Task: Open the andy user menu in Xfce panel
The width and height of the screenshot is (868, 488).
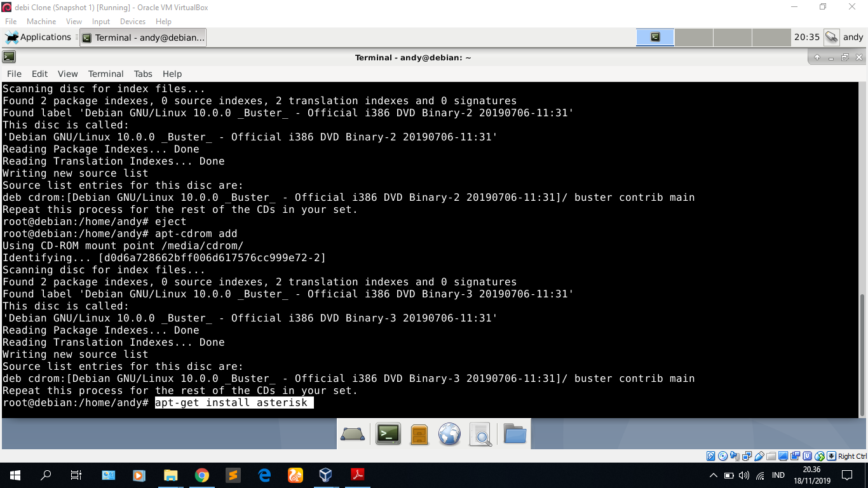Action: pyautogui.click(x=853, y=37)
